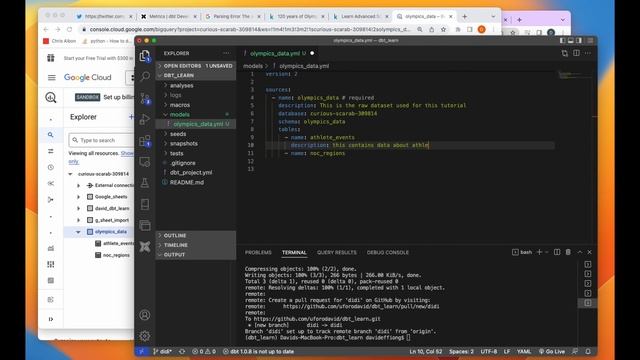Split the terminal panel
This screenshot has height=360, width=640.
pyautogui.click(x=557, y=252)
